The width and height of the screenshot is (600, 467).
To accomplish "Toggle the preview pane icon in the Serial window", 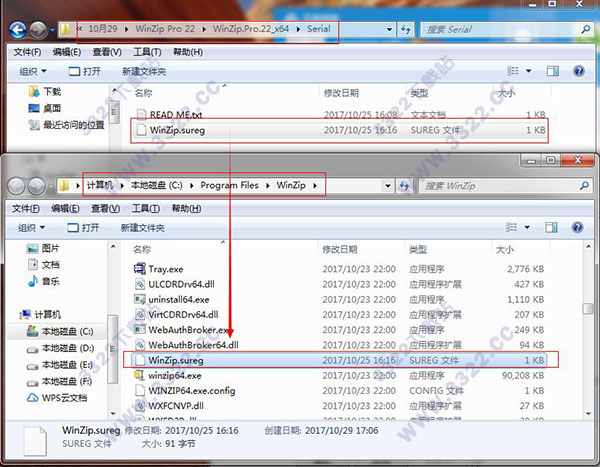I will (553, 71).
